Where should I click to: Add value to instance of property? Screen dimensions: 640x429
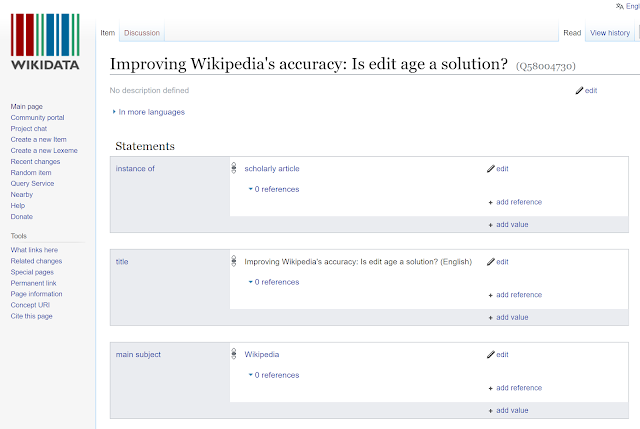[508, 225]
